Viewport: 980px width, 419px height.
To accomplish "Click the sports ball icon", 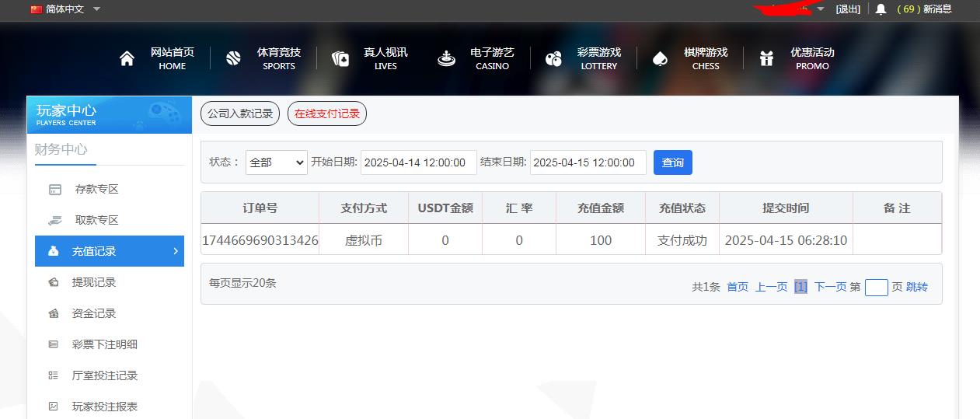I will pos(233,58).
